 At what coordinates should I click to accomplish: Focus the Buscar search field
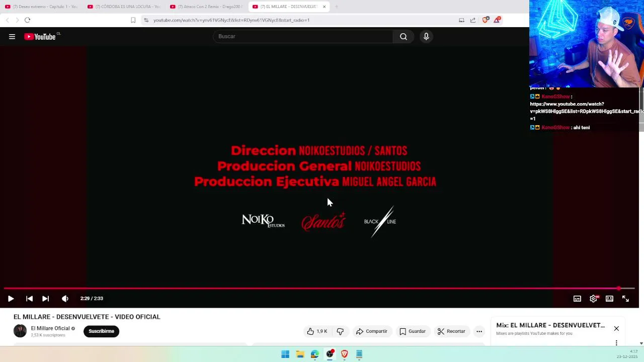[303, 36]
